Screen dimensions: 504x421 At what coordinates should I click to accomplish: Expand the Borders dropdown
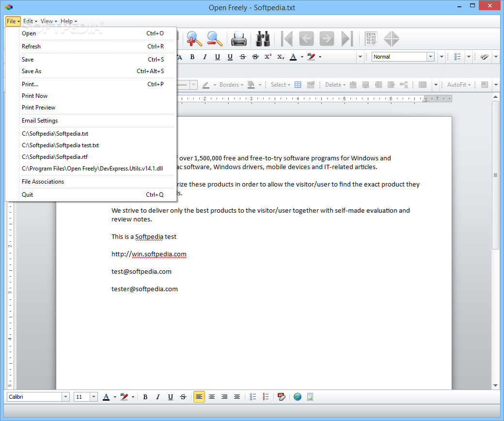(x=231, y=85)
